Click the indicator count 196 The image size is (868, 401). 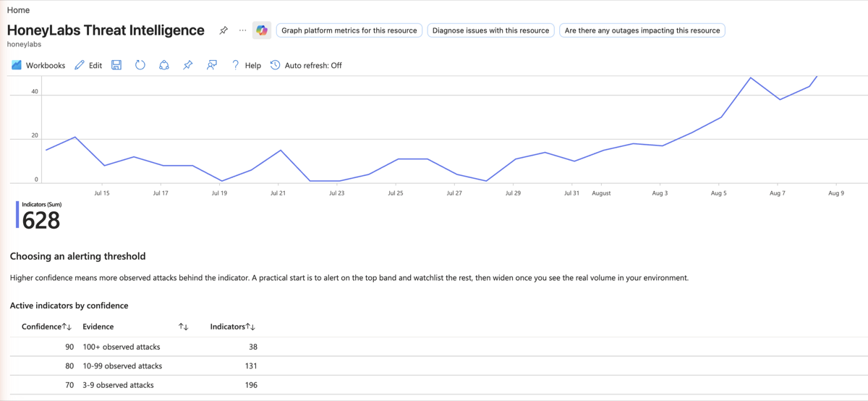251,385
